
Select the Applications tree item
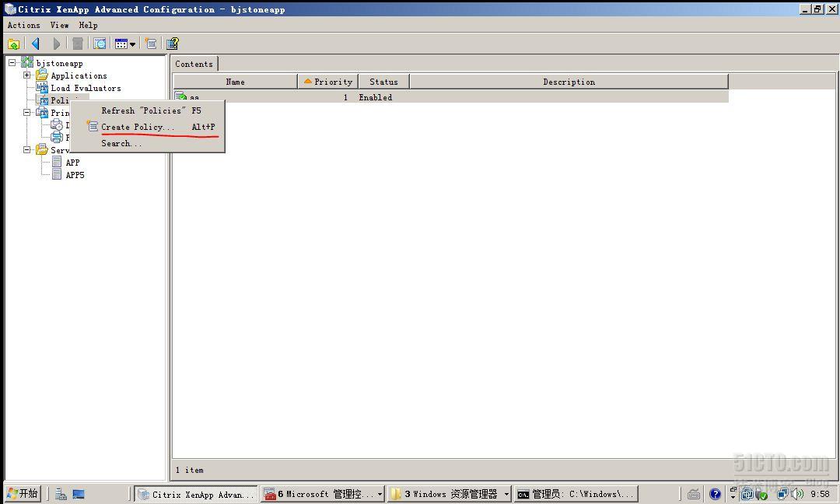pyautogui.click(x=79, y=75)
